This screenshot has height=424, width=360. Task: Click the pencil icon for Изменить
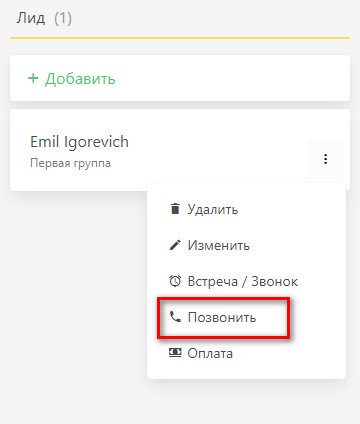point(175,245)
